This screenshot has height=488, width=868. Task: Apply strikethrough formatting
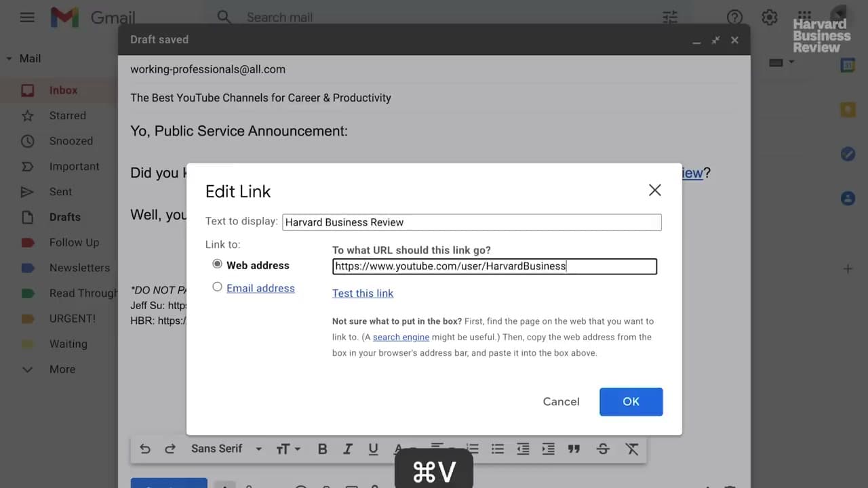click(603, 449)
